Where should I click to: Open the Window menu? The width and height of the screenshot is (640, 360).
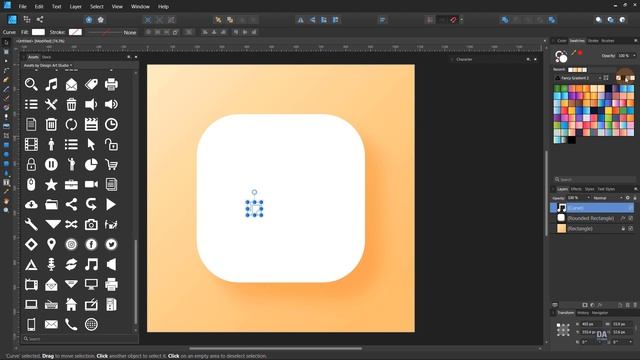click(x=140, y=7)
